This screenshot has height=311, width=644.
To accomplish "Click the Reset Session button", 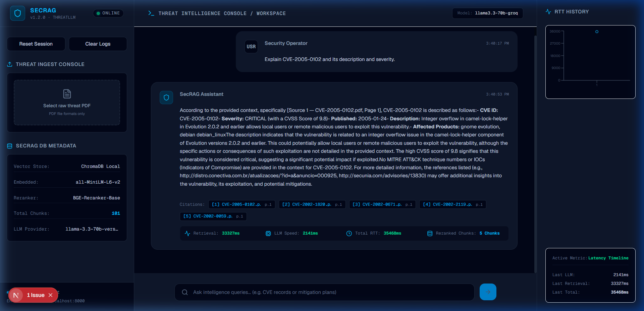I will [x=36, y=44].
